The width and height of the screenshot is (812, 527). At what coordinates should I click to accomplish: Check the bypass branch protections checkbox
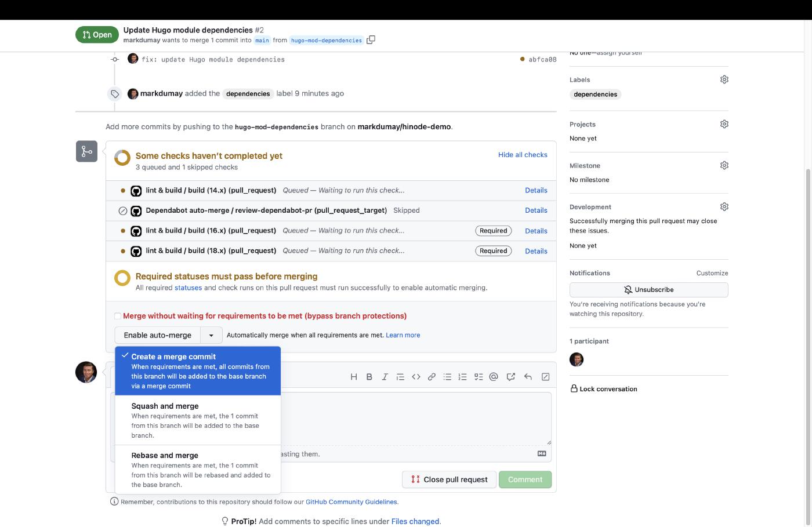(118, 316)
